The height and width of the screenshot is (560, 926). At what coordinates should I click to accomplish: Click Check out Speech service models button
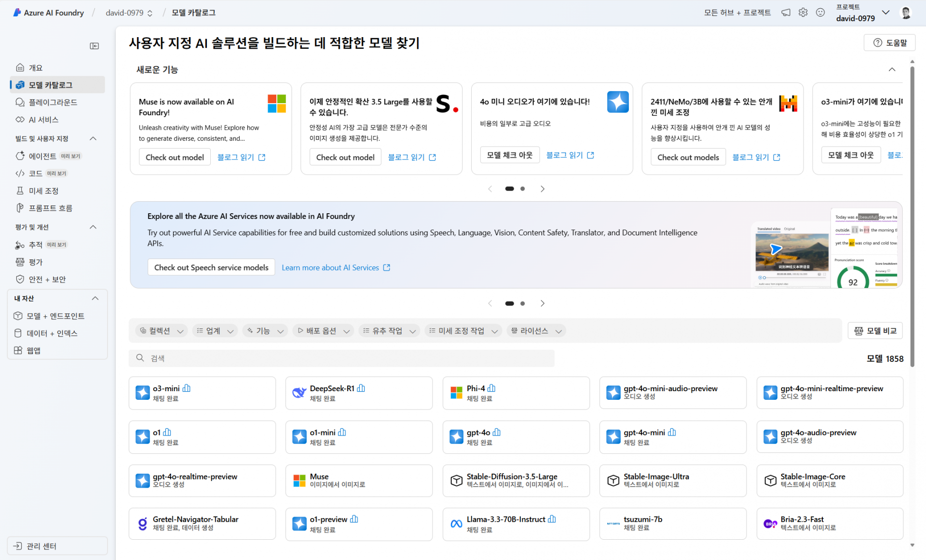[211, 267]
